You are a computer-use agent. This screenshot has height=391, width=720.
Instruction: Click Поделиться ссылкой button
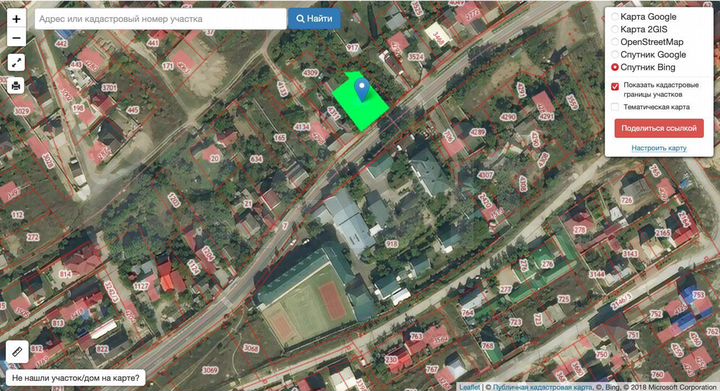point(659,128)
